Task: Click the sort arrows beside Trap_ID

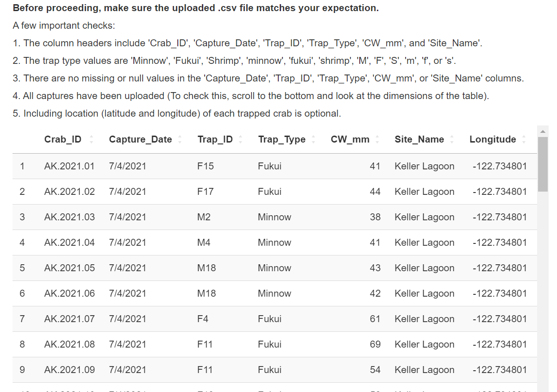Action: 240,139
